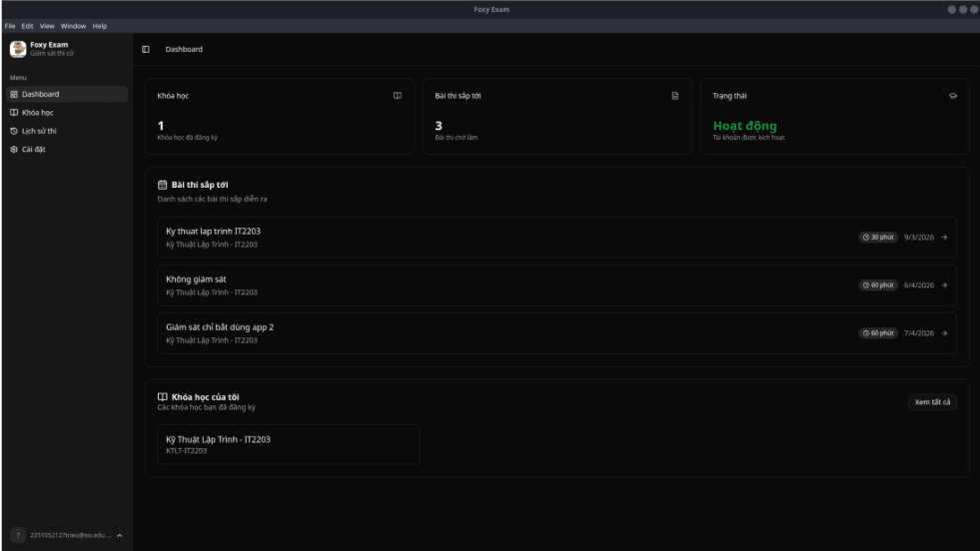
Task: Open the File menu
Action: pyautogui.click(x=10, y=26)
